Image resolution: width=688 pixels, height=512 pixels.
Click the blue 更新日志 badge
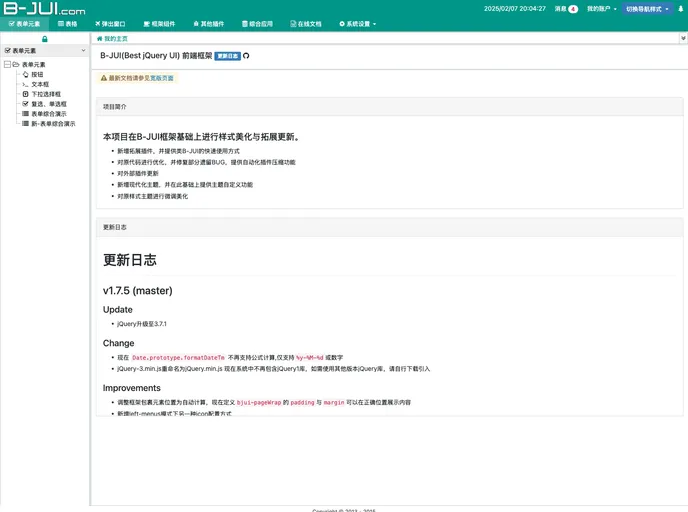227,56
